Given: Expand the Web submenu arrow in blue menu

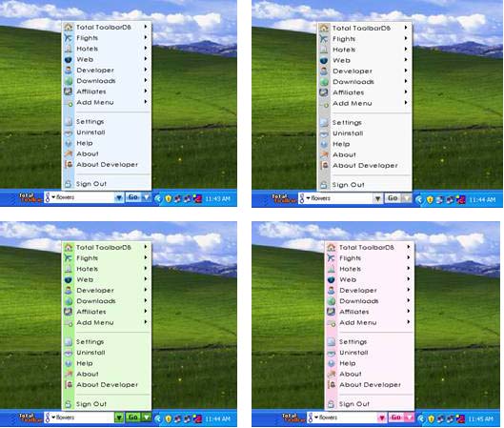Looking at the screenshot, I should pyautogui.click(x=146, y=59).
